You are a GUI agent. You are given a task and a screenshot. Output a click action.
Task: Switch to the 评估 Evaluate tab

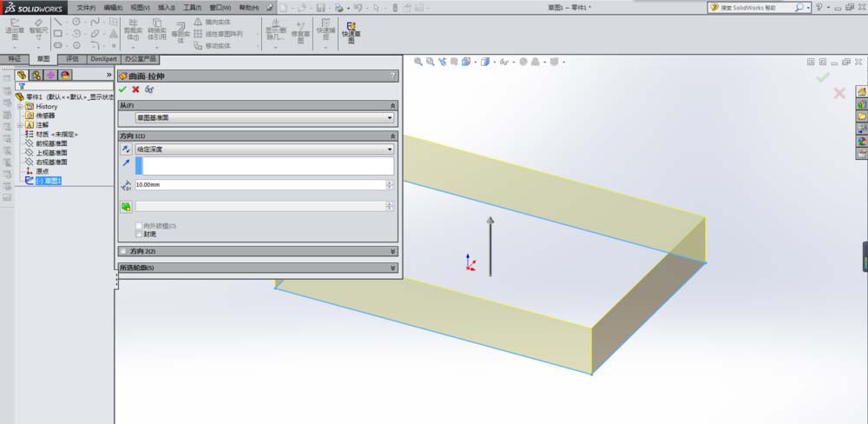tap(73, 59)
